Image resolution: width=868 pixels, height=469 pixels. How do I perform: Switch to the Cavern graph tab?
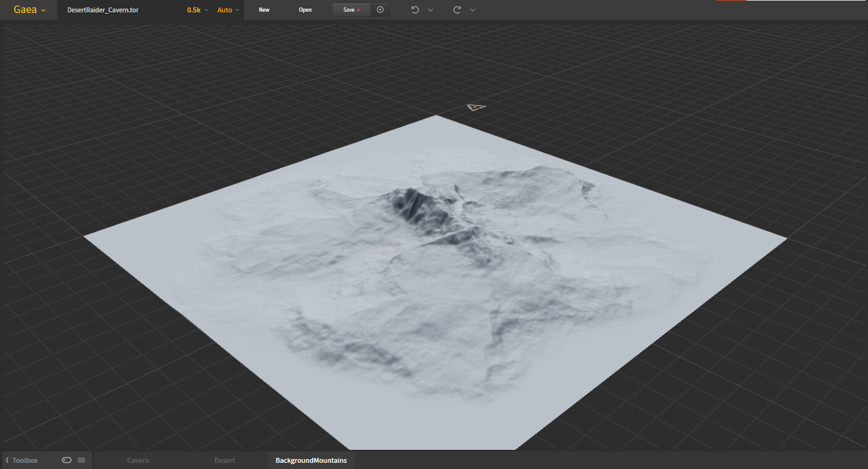click(138, 460)
